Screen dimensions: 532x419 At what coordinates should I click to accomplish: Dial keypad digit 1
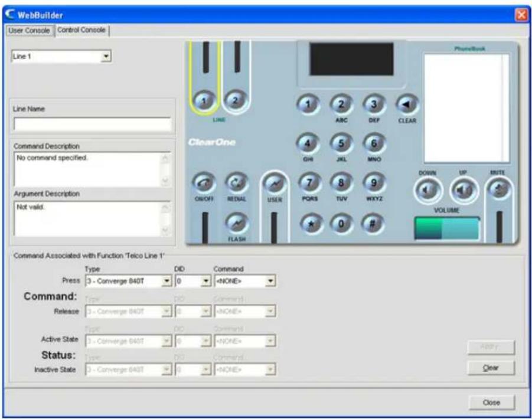308,104
